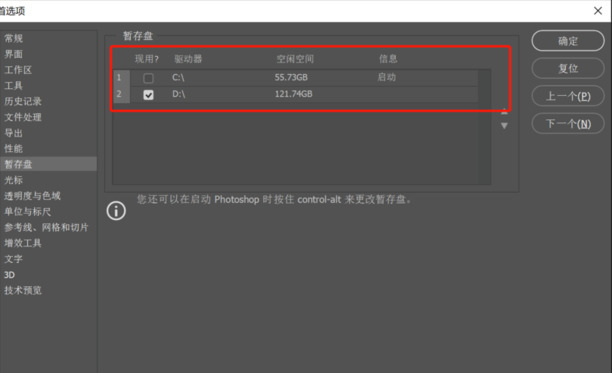Select row number 1 in disk list

coord(121,78)
